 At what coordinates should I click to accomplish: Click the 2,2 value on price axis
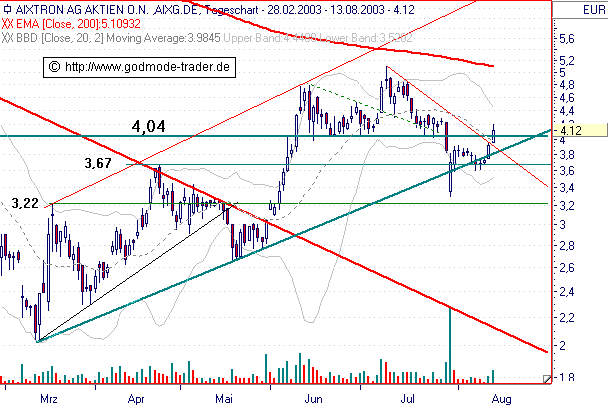pyautogui.click(x=567, y=318)
